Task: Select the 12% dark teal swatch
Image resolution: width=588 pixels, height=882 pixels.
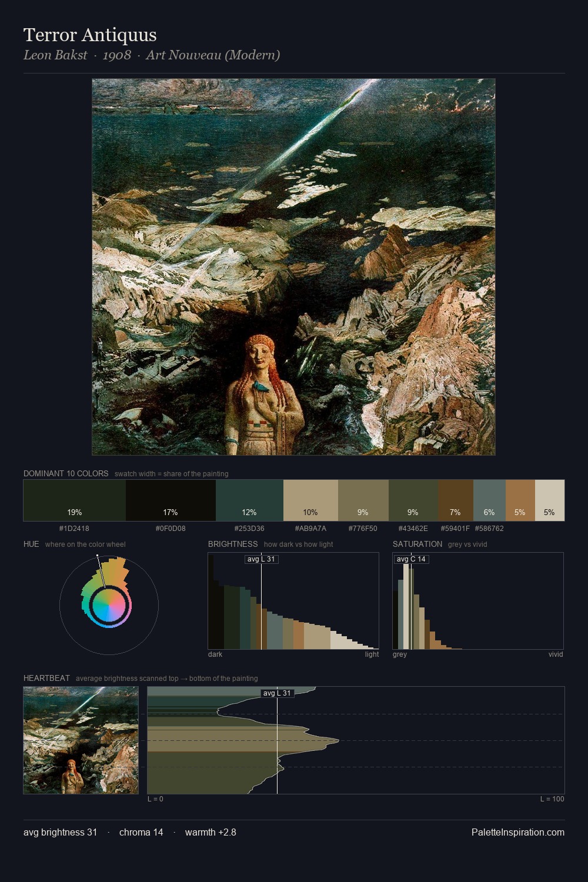Action: [249, 500]
